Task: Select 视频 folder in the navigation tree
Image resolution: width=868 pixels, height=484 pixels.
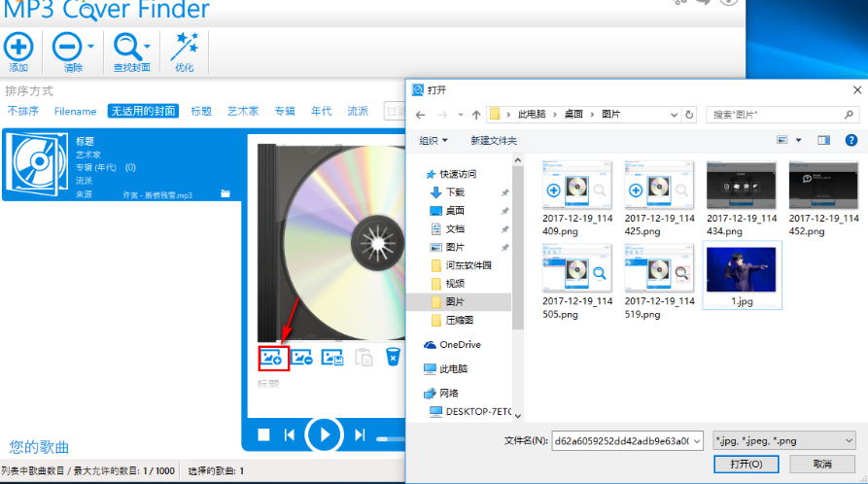Action: [455, 284]
